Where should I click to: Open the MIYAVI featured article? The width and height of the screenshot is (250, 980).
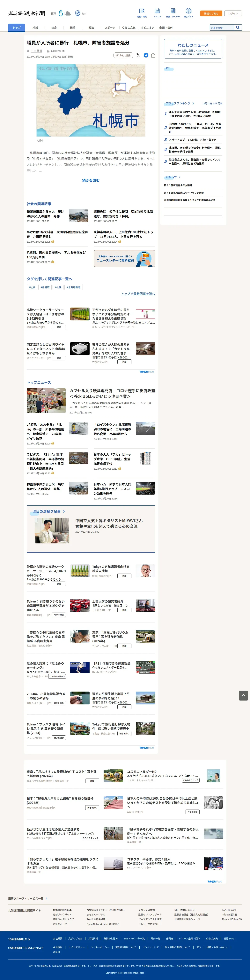109,523
